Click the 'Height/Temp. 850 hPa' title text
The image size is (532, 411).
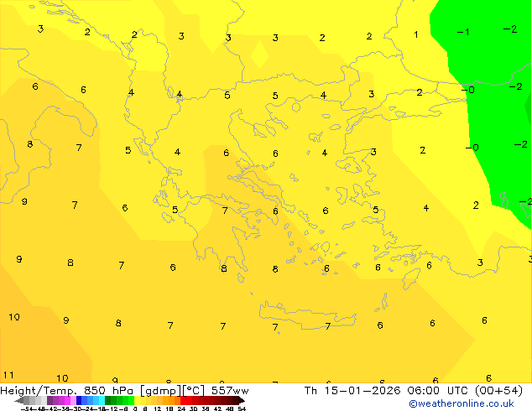[67, 391]
